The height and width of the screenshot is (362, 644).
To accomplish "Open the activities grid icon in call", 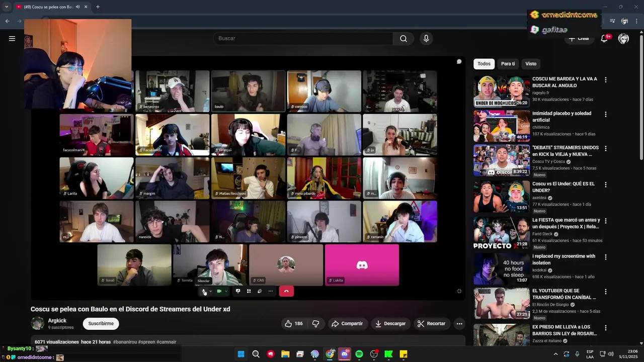I will click(x=249, y=291).
